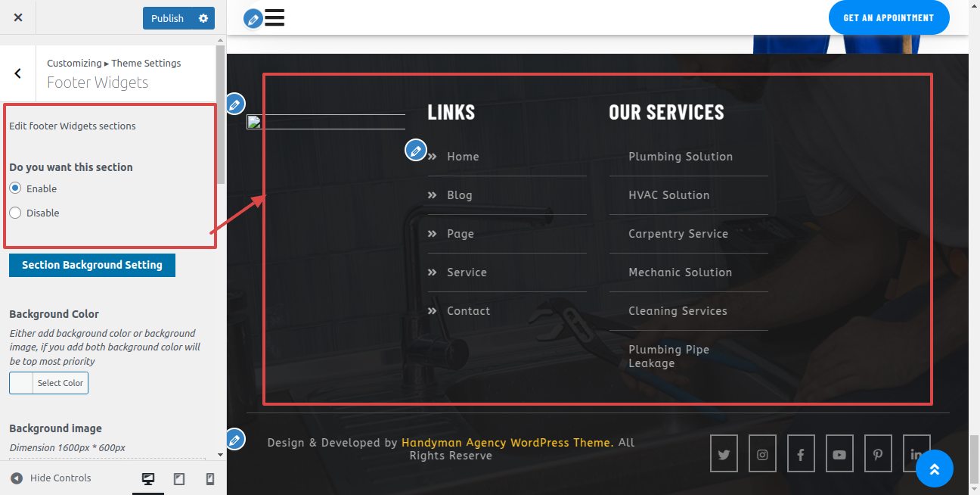Click the customizer sidebar scrollbar
This screenshot has height=495, width=980.
[221, 114]
